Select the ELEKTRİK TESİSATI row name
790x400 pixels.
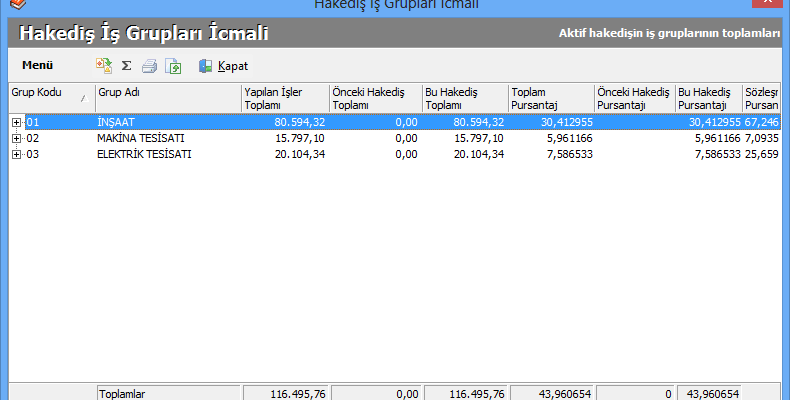(144, 154)
